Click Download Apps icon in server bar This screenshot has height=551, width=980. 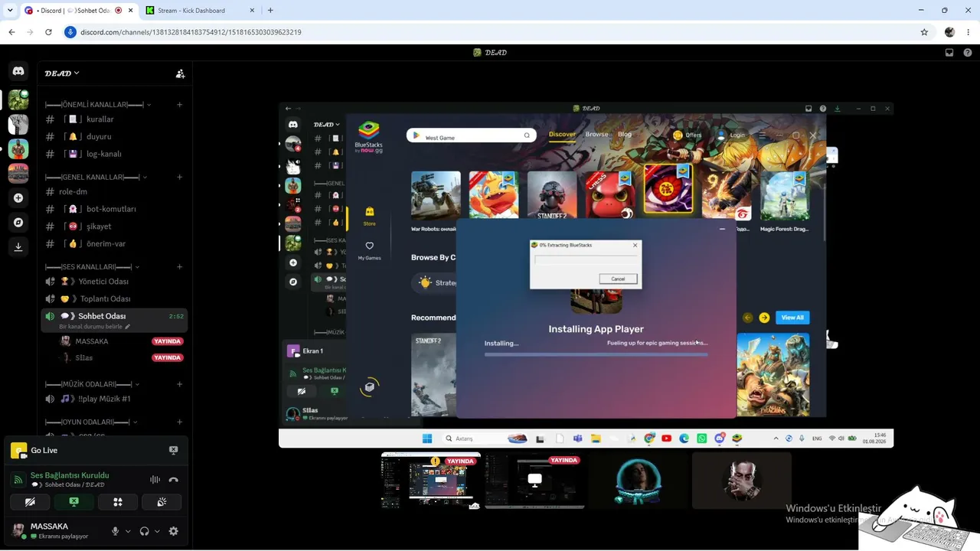point(18,247)
